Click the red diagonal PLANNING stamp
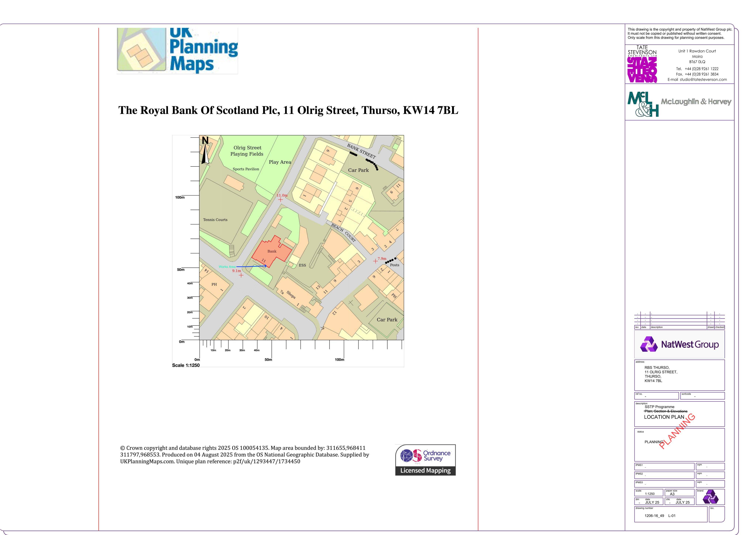Viewport: 756px width, 535px height. click(677, 431)
